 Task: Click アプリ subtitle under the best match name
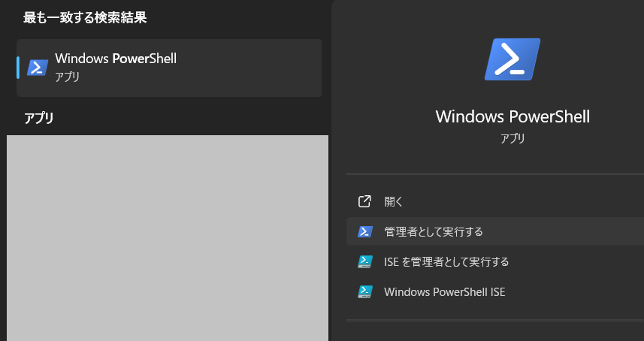coord(68,77)
